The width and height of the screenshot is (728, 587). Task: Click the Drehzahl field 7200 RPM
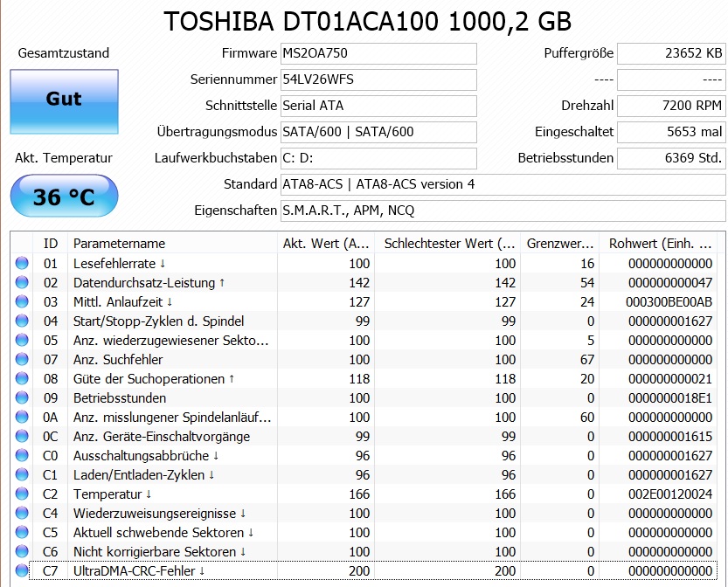(x=671, y=106)
